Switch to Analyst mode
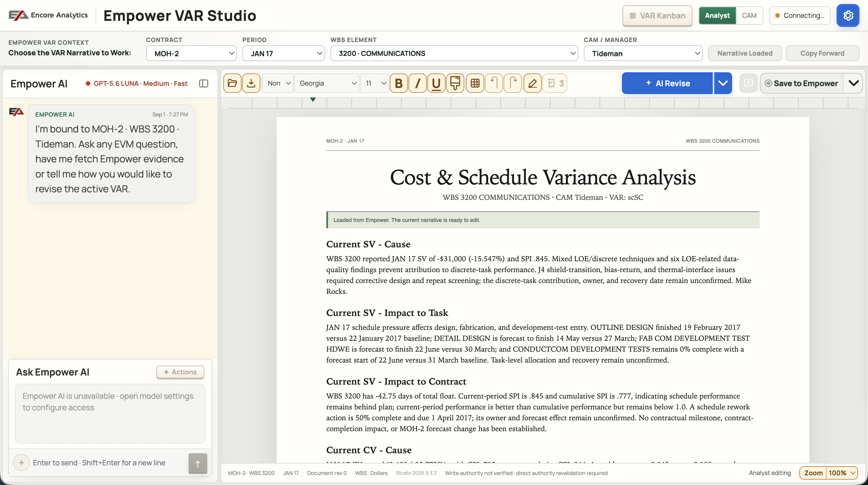Image resolution: width=868 pixels, height=485 pixels. click(717, 15)
